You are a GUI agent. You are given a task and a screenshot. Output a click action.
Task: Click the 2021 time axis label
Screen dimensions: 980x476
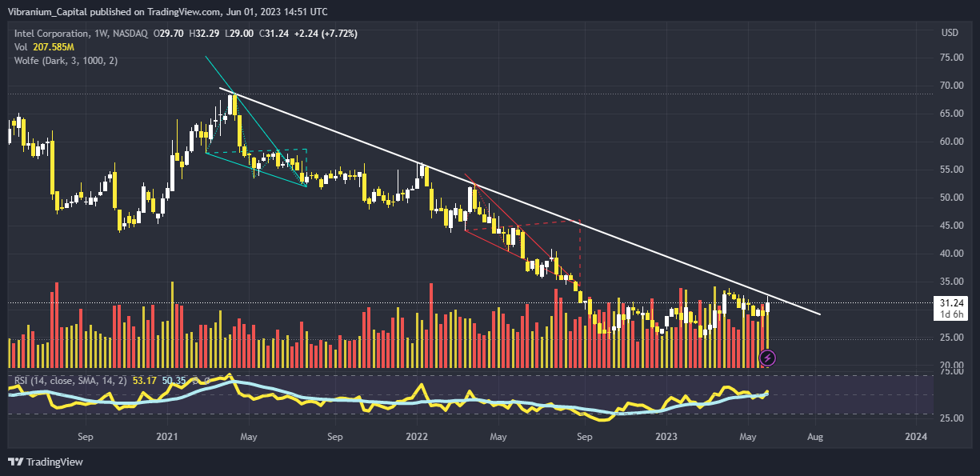pyautogui.click(x=166, y=437)
